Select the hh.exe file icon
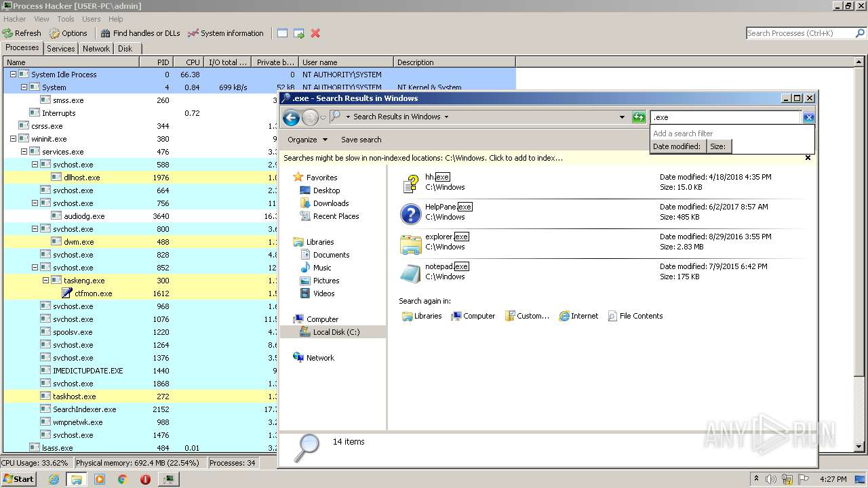This screenshot has width=868, height=488. [410, 184]
